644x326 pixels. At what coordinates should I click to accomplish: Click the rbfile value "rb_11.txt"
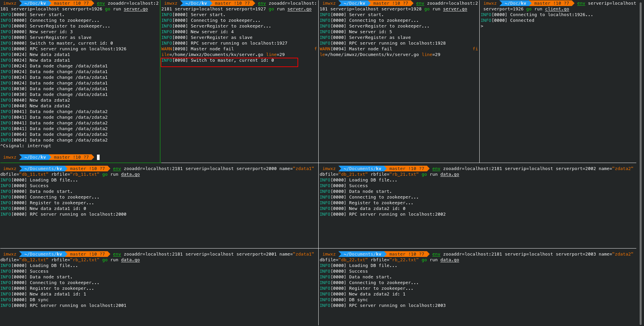click(85, 174)
